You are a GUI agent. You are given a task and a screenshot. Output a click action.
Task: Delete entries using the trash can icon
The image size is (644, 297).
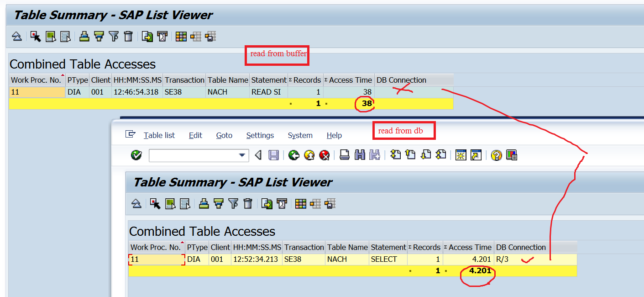pos(249,203)
